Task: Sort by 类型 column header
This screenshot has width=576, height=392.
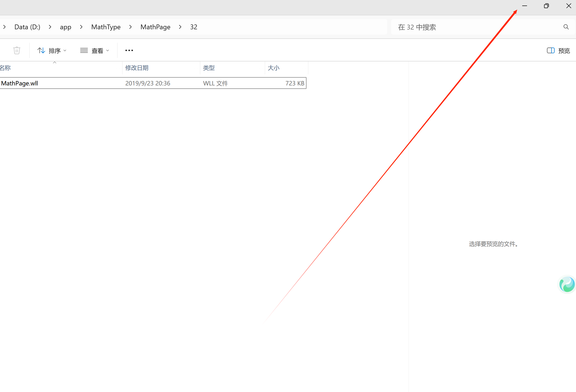Action: pyautogui.click(x=209, y=68)
